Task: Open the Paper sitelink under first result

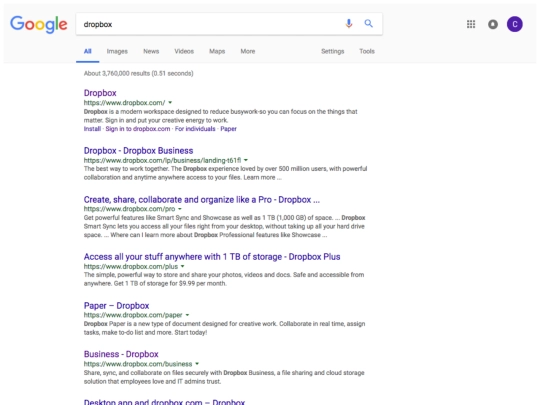Action: tap(228, 129)
